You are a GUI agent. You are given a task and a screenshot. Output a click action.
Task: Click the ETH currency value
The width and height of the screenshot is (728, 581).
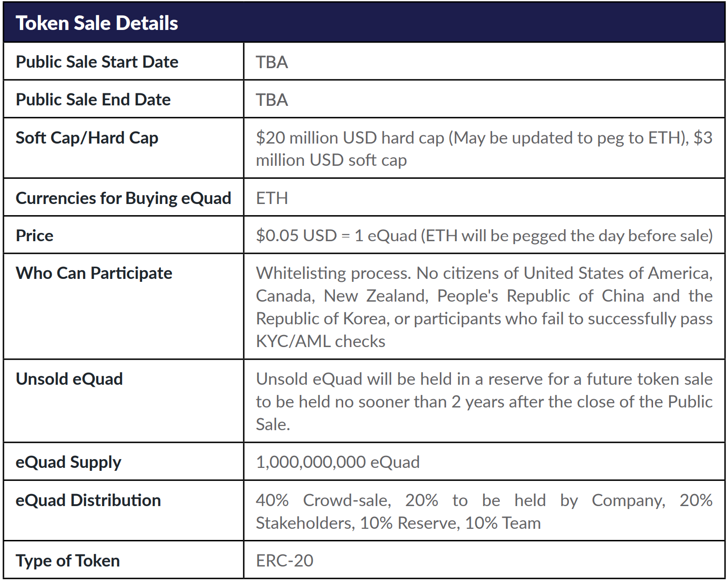(x=272, y=198)
